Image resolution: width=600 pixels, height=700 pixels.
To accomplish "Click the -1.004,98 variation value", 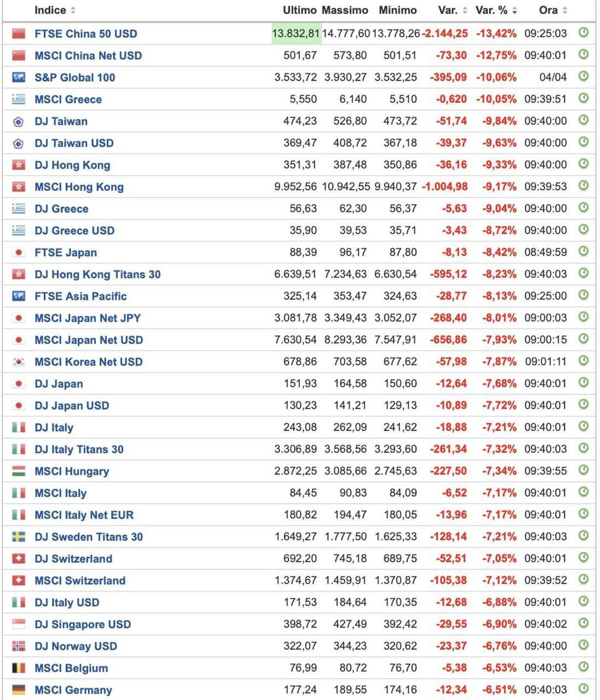I will pos(444,187).
